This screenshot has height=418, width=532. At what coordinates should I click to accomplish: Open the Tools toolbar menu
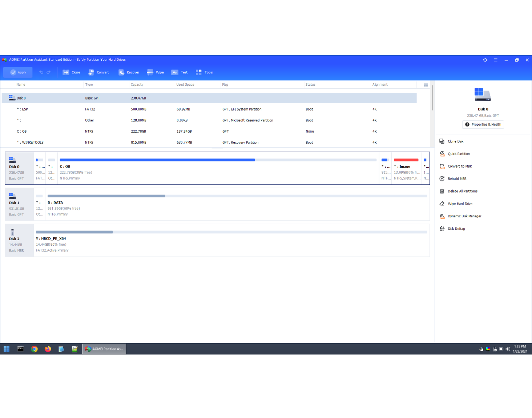tap(204, 72)
